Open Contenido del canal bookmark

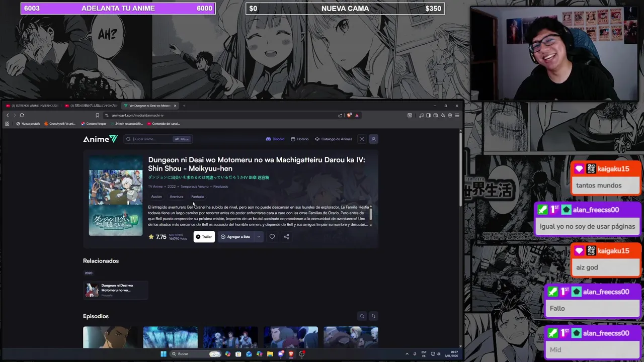coord(164,124)
